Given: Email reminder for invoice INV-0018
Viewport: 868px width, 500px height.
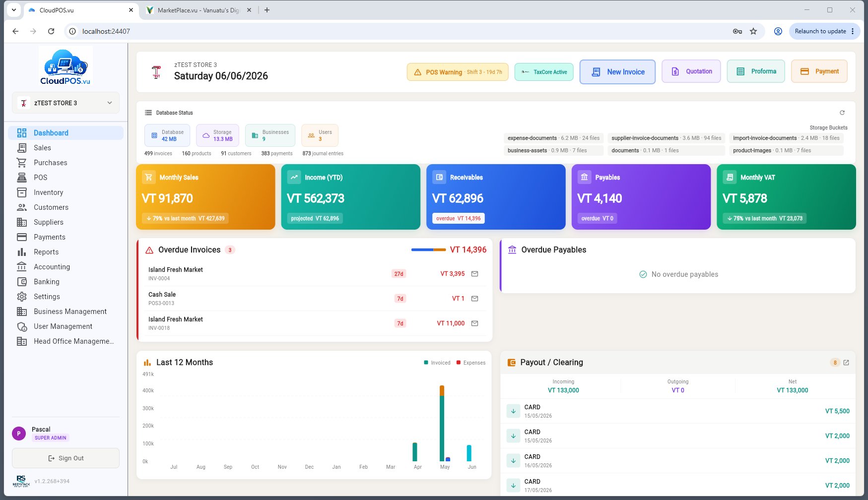Looking at the screenshot, I should [474, 323].
